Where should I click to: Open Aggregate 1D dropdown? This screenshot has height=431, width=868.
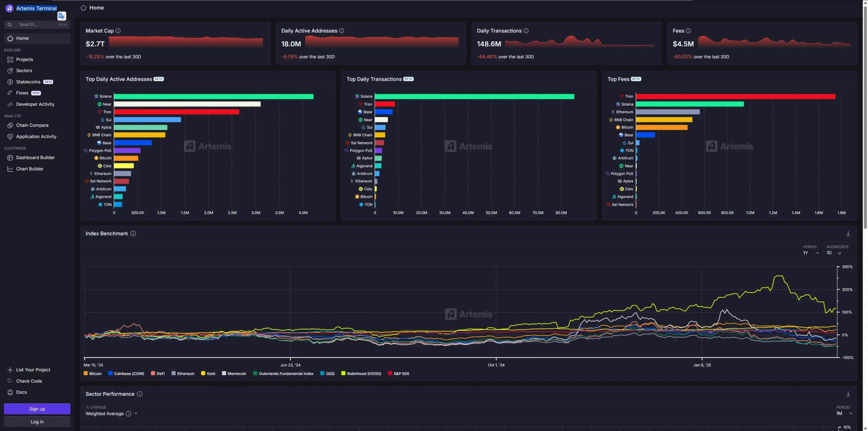(x=834, y=253)
